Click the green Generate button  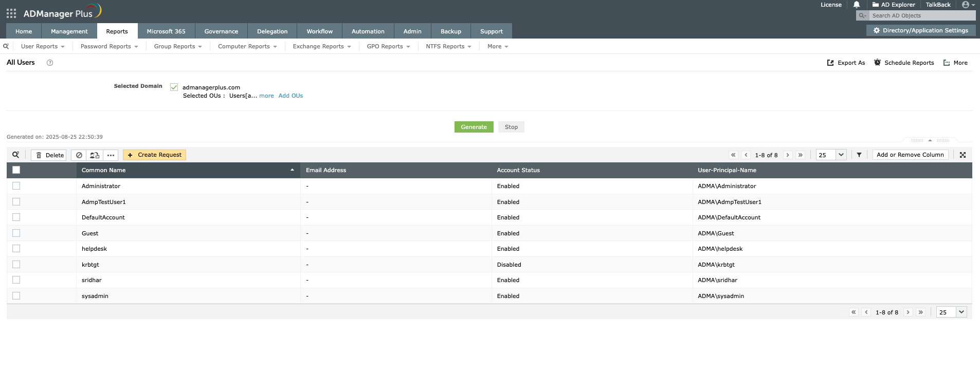474,127
